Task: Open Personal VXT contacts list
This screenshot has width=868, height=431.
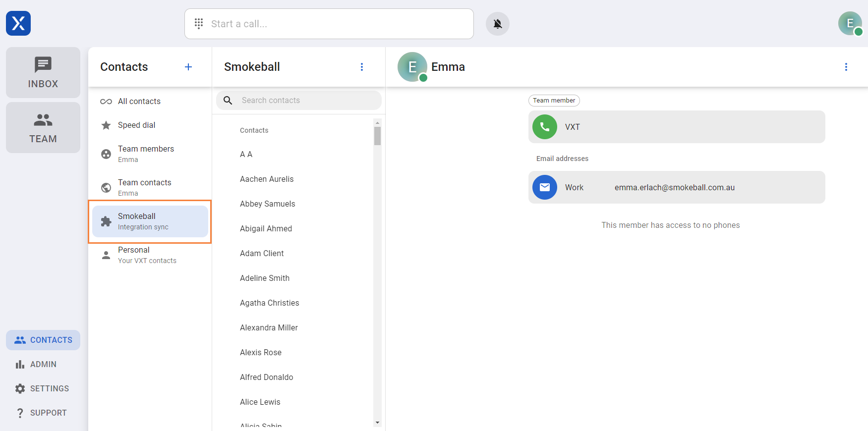Action: 150,255
